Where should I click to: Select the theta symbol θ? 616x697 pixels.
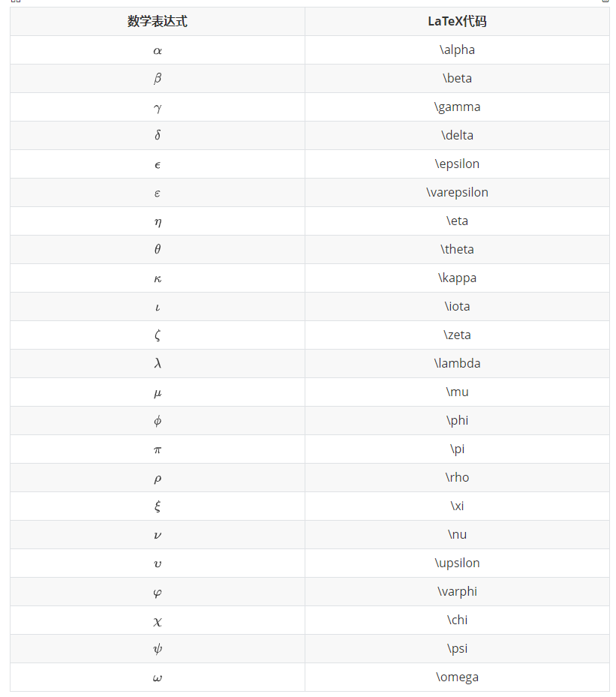(x=158, y=250)
